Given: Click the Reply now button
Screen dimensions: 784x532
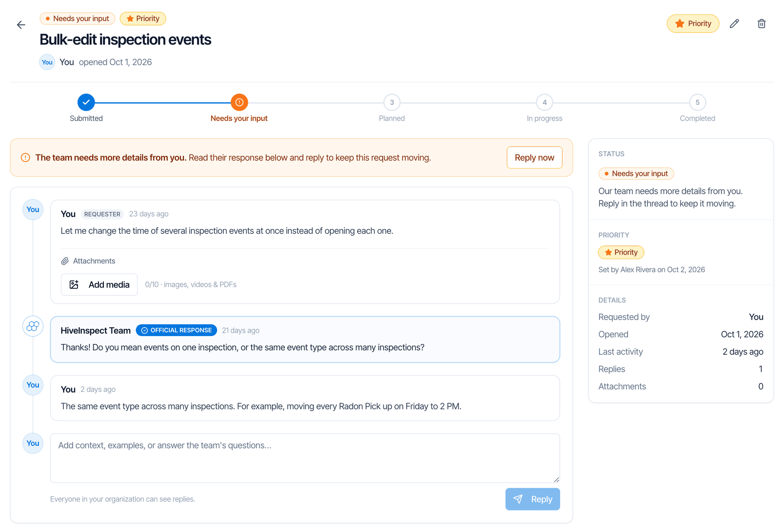Looking at the screenshot, I should (x=534, y=157).
